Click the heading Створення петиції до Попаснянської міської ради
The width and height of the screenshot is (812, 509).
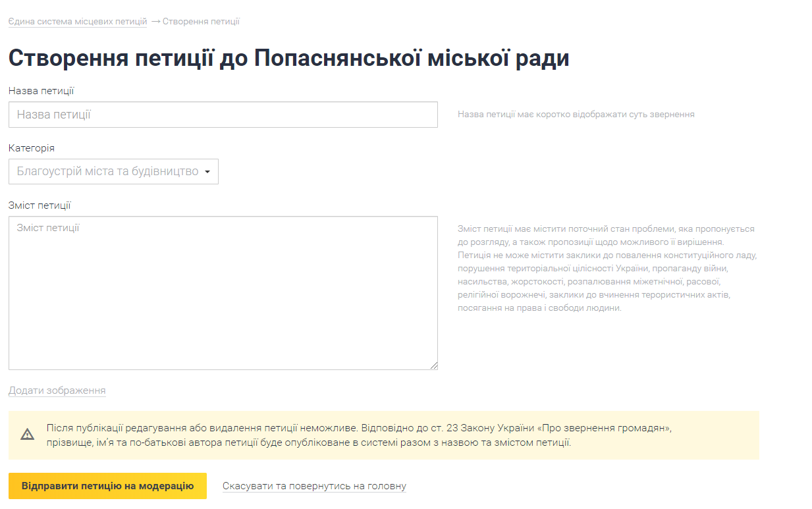tap(289, 58)
